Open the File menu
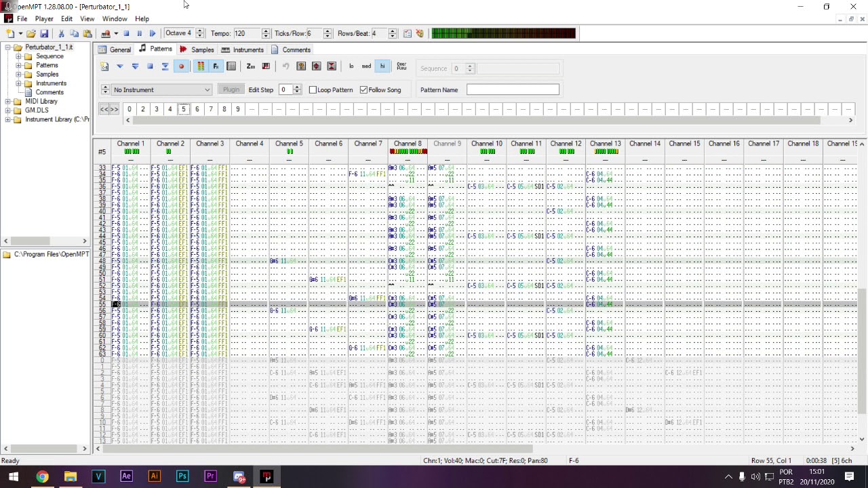Screen dimensions: 868x488 22,19
